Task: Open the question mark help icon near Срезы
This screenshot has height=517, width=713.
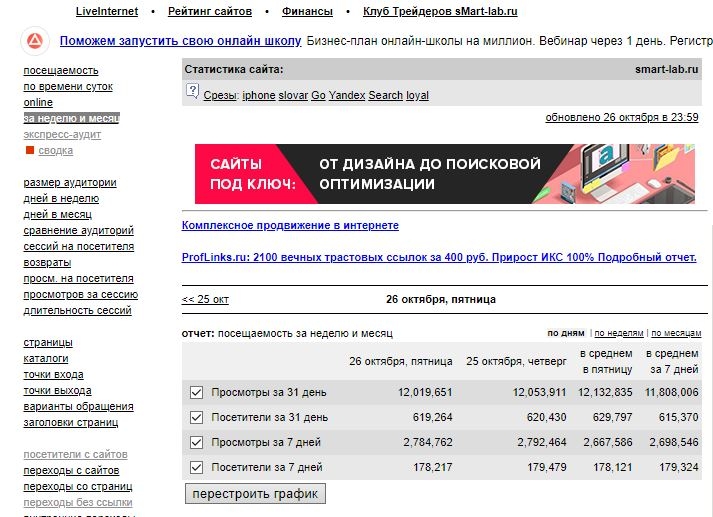Action: point(192,91)
